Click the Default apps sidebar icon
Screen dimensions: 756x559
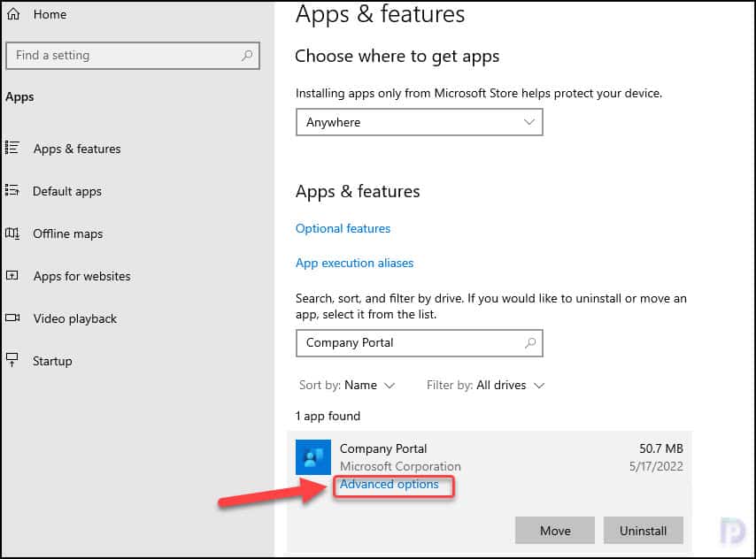[x=12, y=190]
